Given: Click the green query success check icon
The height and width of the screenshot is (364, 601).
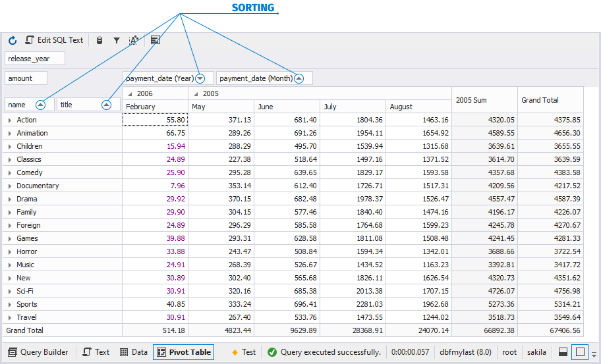Looking at the screenshot, I should tap(272, 352).
